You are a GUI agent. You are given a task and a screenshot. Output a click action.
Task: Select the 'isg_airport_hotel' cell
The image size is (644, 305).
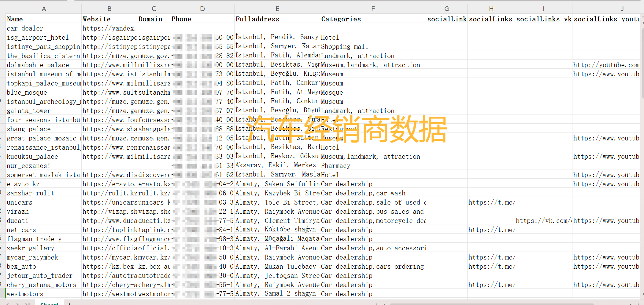pos(44,37)
